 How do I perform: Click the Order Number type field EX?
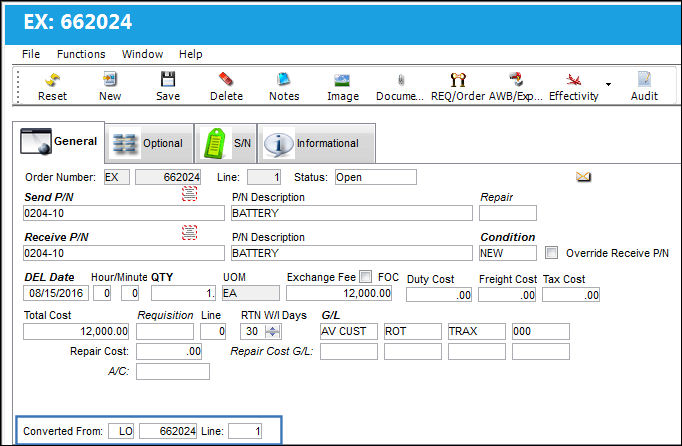pos(117,177)
